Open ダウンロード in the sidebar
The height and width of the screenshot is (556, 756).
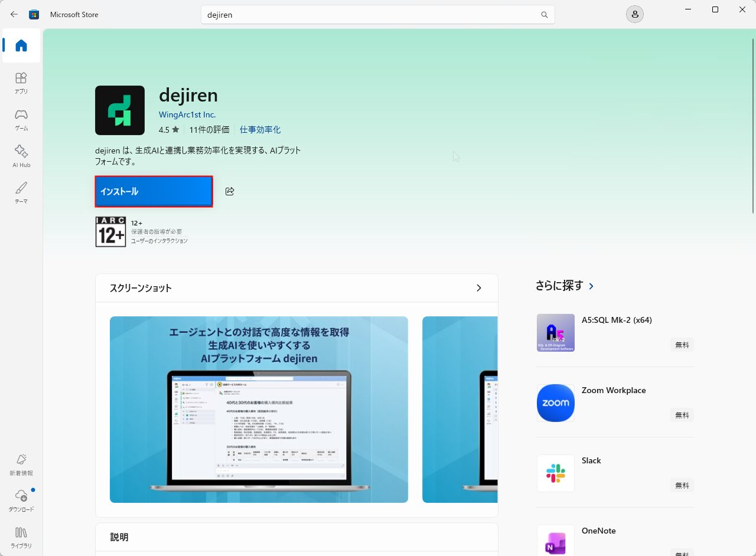pos(21,501)
